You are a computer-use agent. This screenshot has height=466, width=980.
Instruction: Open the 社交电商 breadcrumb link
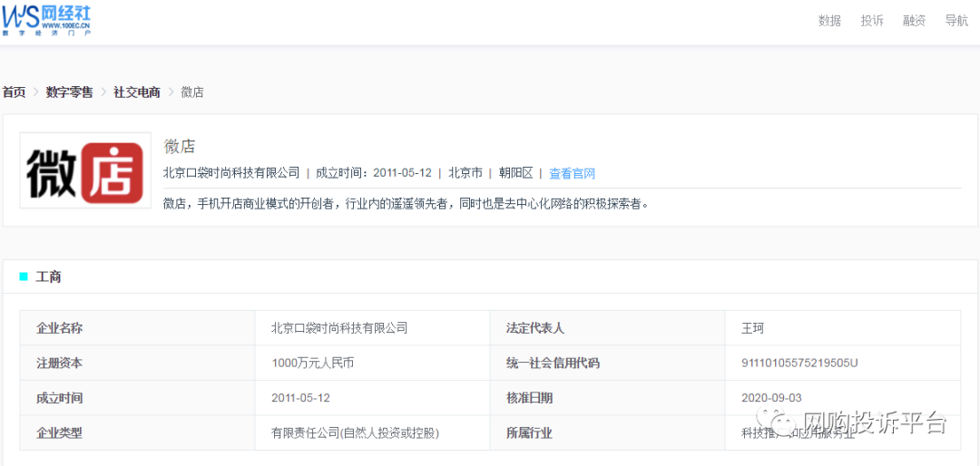coord(137,92)
